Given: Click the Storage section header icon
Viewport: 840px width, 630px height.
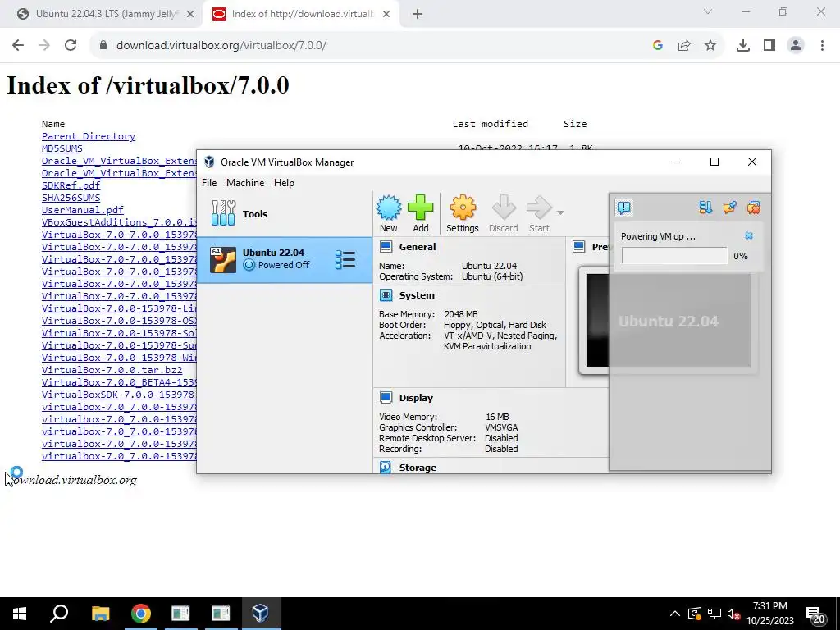Looking at the screenshot, I should pyautogui.click(x=386, y=467).
